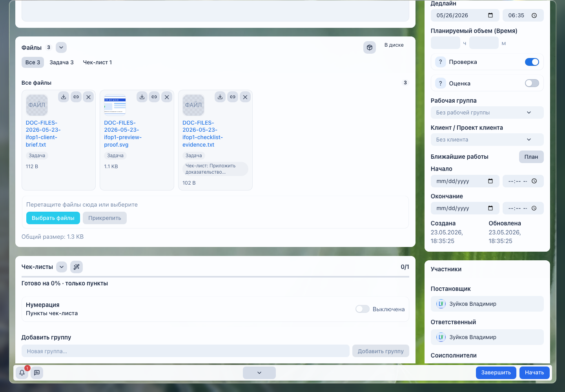Screen dimensions: 565x392
Task: Turn on the Нумерация toggle
Action: coord(363,309)
